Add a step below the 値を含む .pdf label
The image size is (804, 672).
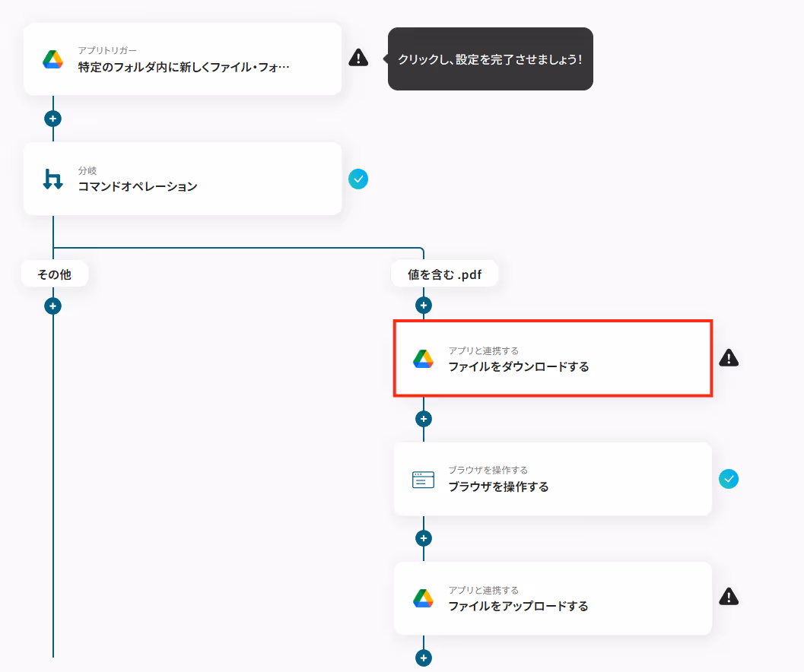(x=424, y=306)
